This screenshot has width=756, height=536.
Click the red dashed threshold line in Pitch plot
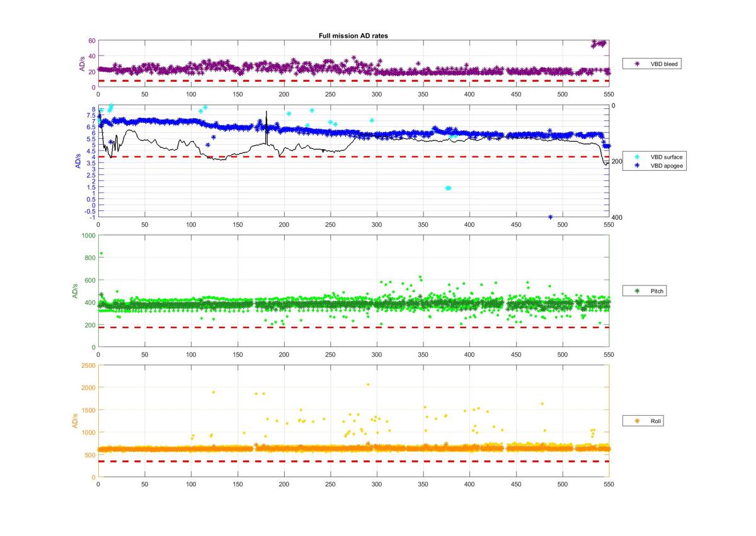coord(353,328)
